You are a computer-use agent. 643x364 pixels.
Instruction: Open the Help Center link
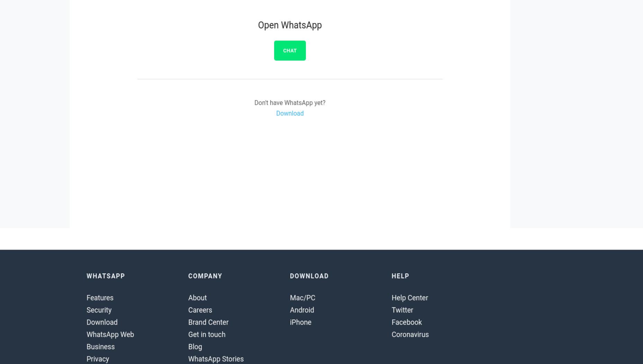click(x=410, y=298)
